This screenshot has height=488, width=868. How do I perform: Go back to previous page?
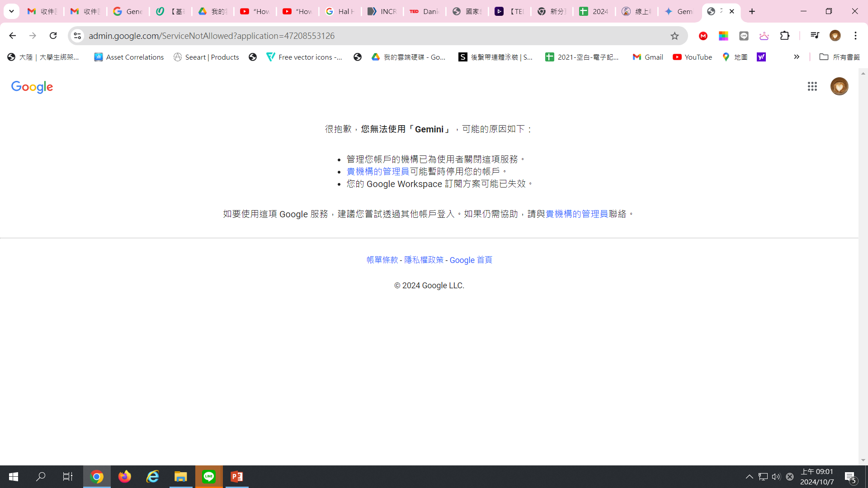tap(12, 36)
